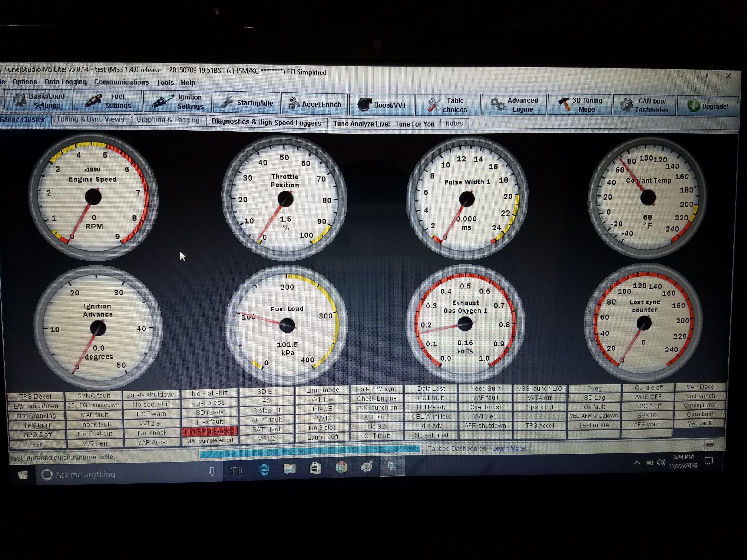Screen dimensions: 747x560
Task: Open CAN-bus/Testmodes toolbar button
Action: click(644, 105)
